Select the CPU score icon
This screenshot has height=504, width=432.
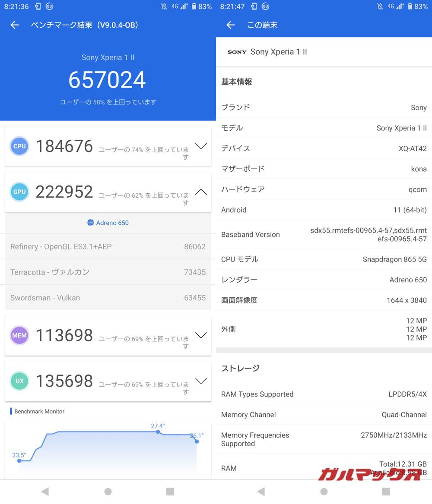click(x=19, y=146)
